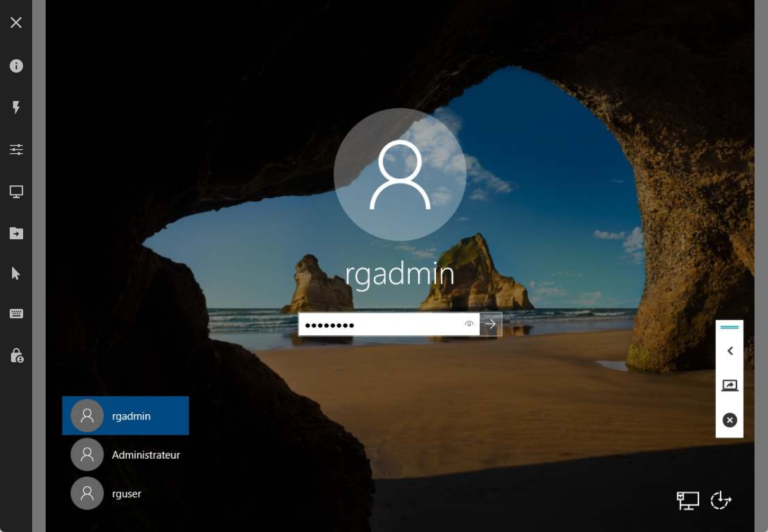Click the lightning performance icon in the sidebar

pyautogui.click(x=16, y=107)
